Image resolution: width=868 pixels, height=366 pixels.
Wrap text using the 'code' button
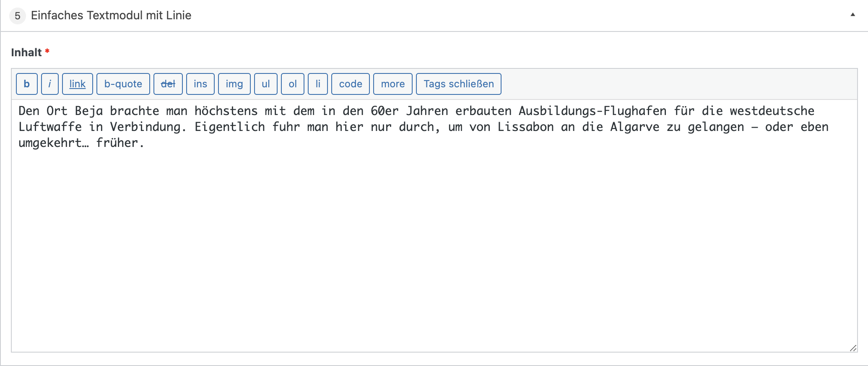coord(351,84)
